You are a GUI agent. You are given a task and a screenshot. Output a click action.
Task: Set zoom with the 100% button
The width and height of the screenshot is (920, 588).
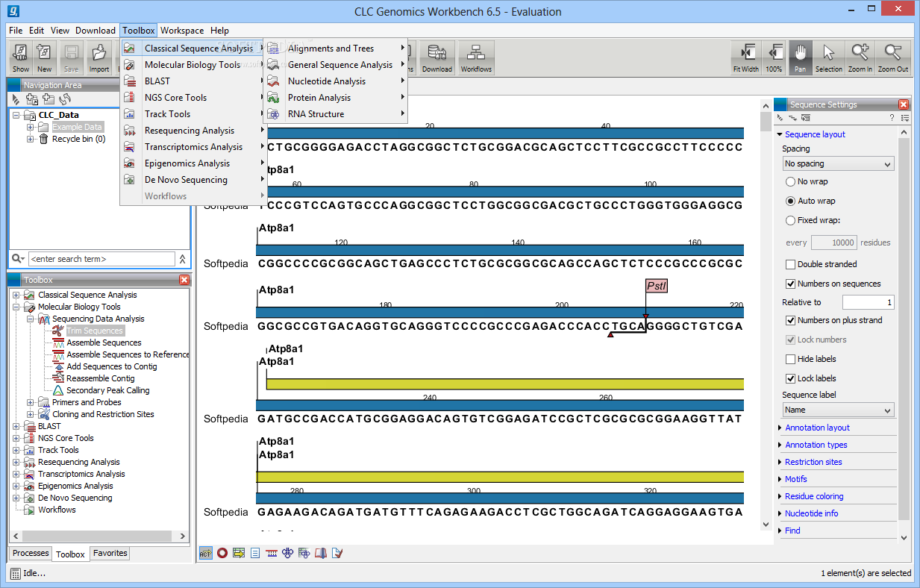(x=774, y=58)
